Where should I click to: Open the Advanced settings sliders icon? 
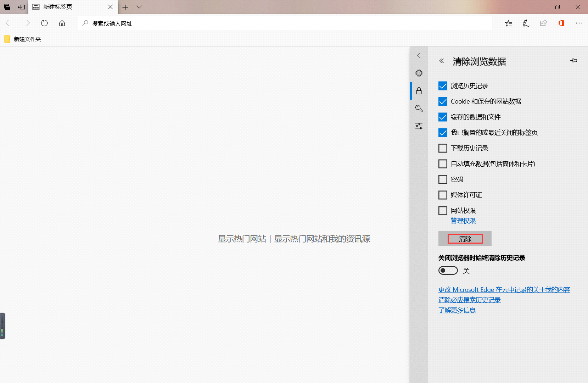click(419, 126)
